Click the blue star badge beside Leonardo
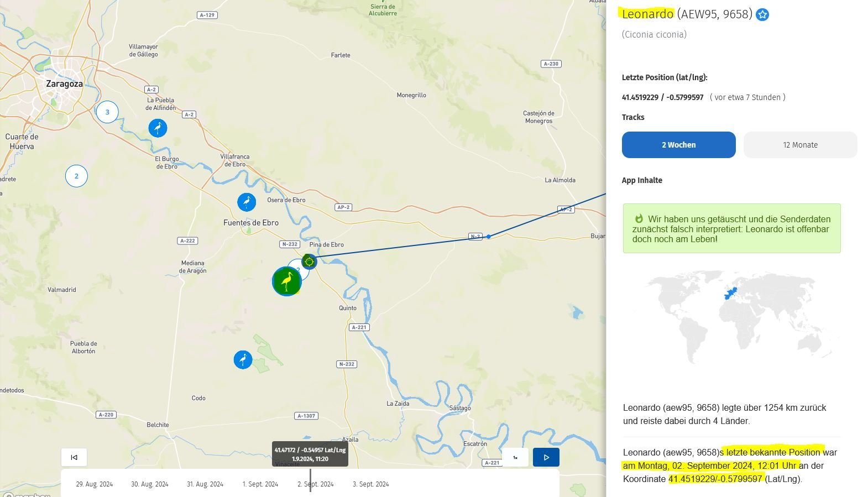This screenshot has width=868, height=497. point(762,15)
